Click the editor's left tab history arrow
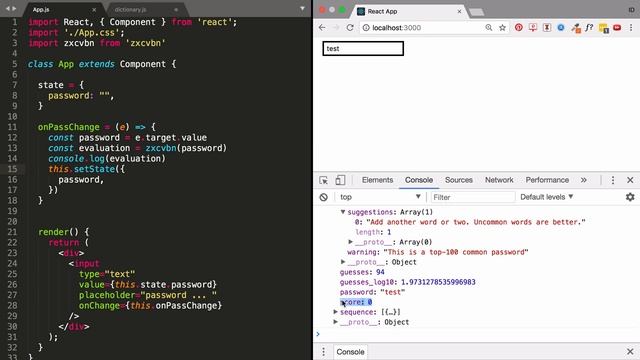Screen dimensions: 640x360 pyautogui.click(x=7, y=9)
